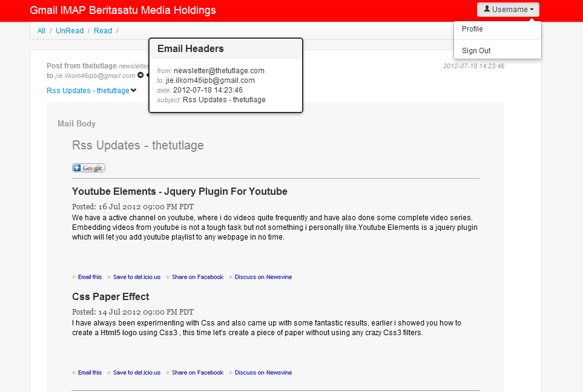Image resolution: width=583 pixels, height=392 pixels.
Task: Share on Facebook under Css Paper Effect
Action: [x=197, y=372]
